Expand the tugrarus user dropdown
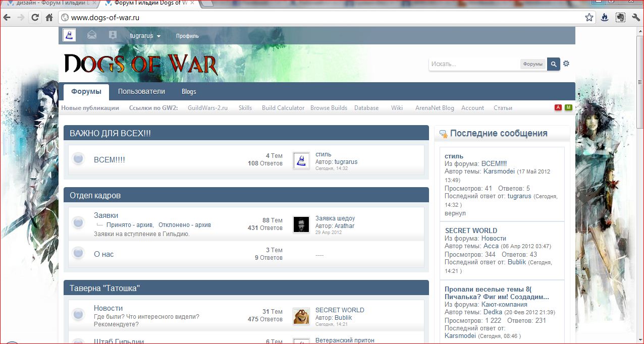The width and height of the screenshot is (644, 344). [x=145, y=36]
